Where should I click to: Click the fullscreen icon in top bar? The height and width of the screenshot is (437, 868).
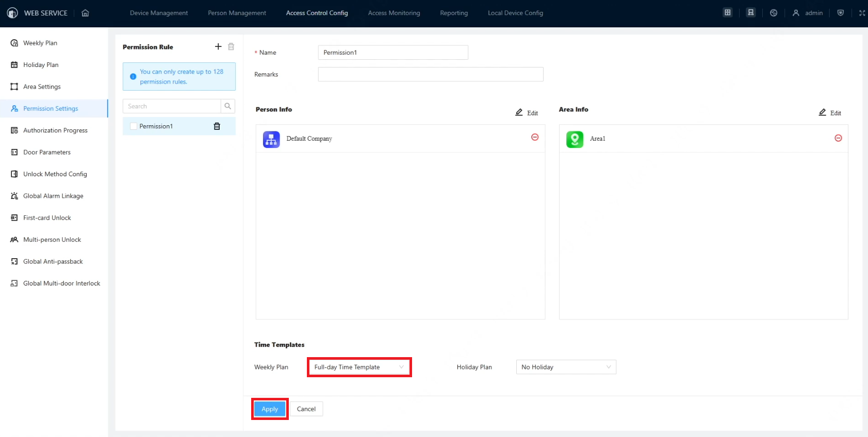coord(862,13)
